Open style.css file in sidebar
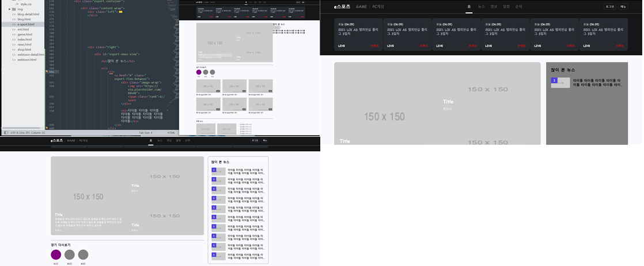The image size is (644, 266). [26, 4]
